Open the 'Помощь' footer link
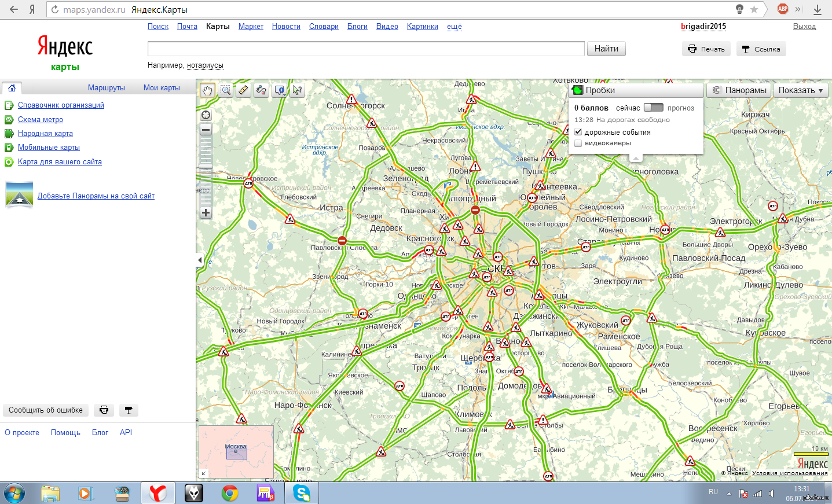The width and height of the screenshot is (832, 504). (x=65, y=433)
